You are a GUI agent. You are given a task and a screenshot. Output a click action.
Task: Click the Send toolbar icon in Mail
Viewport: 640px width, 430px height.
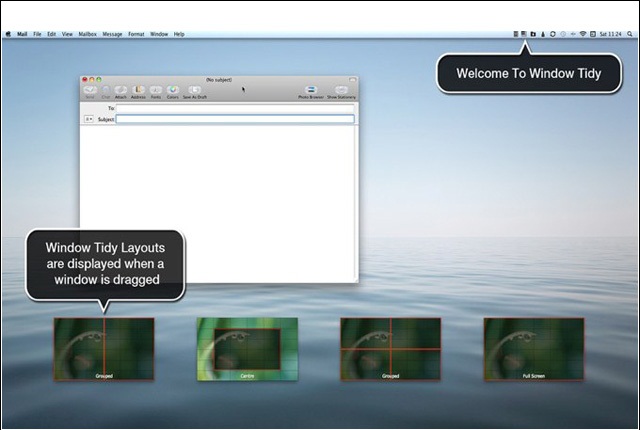pos(90,90)
